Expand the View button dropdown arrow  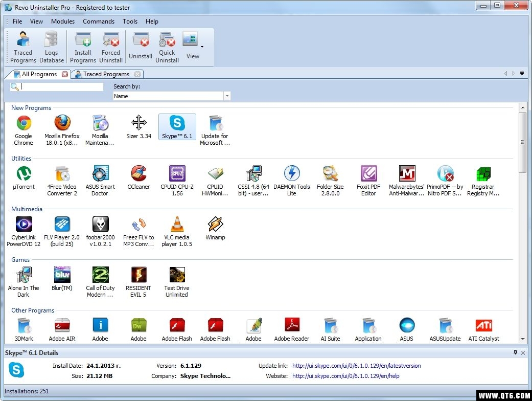coord(202,47)
